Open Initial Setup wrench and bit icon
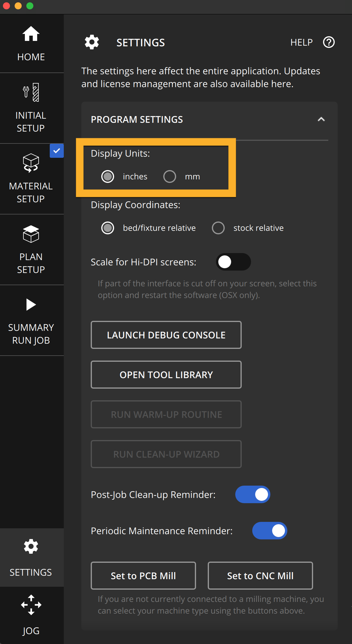Image resolution: width=352 pixels, height=644 pixels. 31,92
